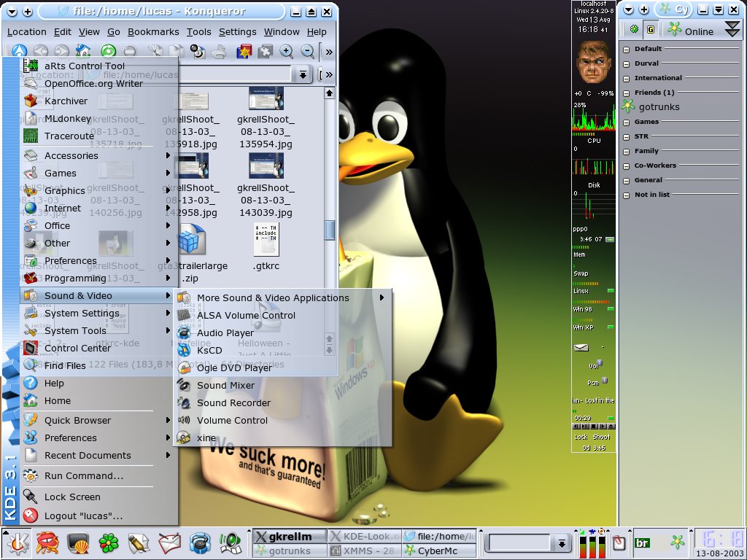747x560 pixels.
Task: Switch to KDE-Look taskbar button
Action: click(365, 536)
